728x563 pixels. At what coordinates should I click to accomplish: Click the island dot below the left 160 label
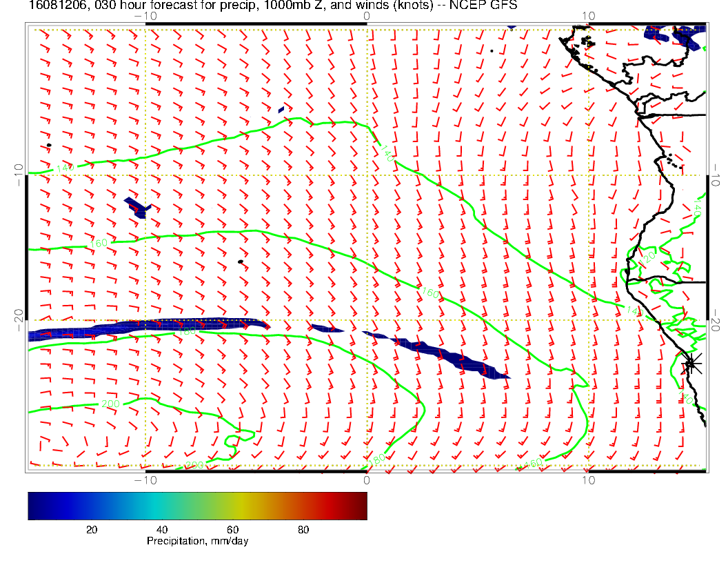click(240, 261)
